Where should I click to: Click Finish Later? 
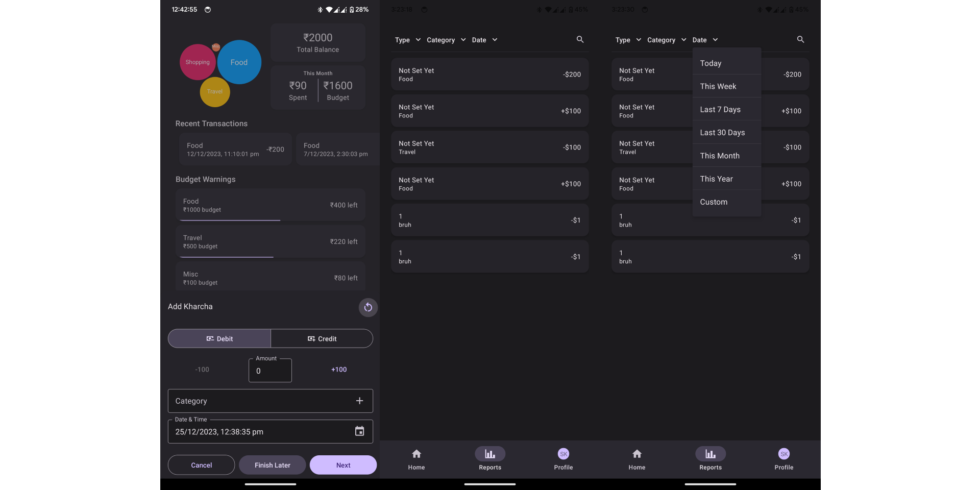(272, 464)
